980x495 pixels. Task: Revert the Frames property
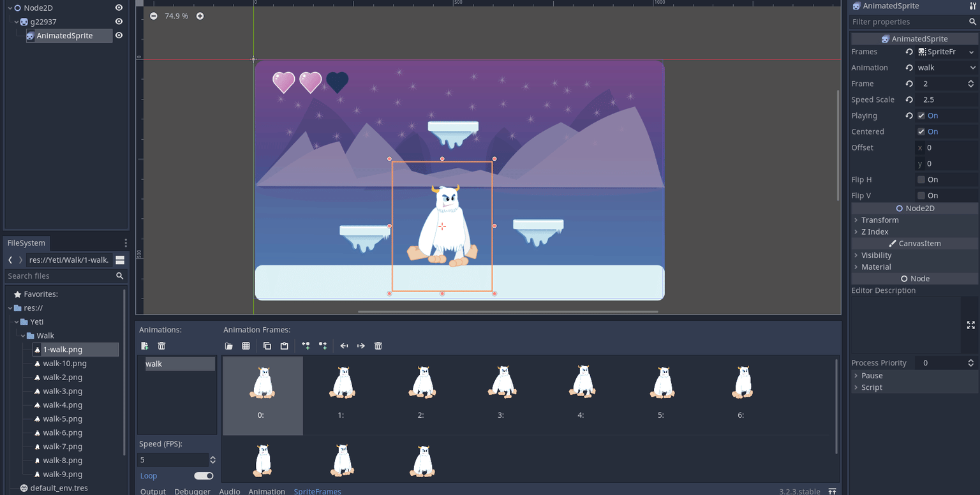click(909, 52)
